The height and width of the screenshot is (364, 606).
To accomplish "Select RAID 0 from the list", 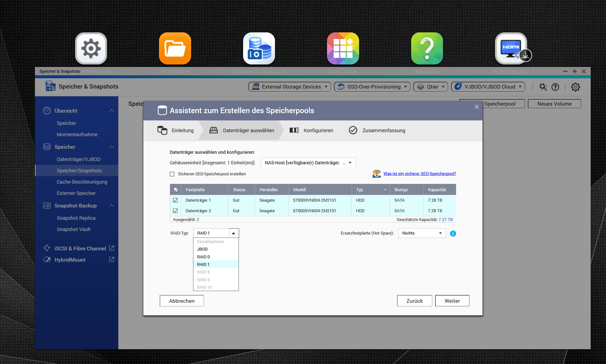I will coord(203,257).
